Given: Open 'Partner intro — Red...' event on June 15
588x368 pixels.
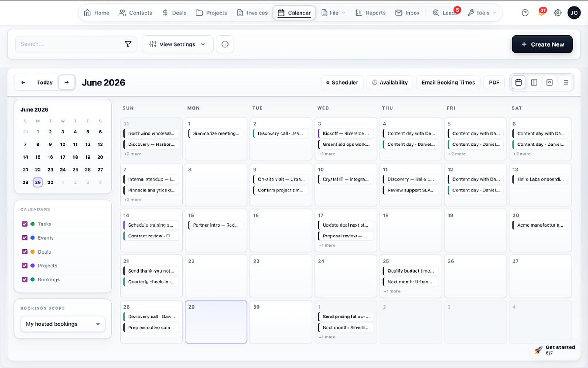Looking at the screenshot, I should [x=216, y=225].
